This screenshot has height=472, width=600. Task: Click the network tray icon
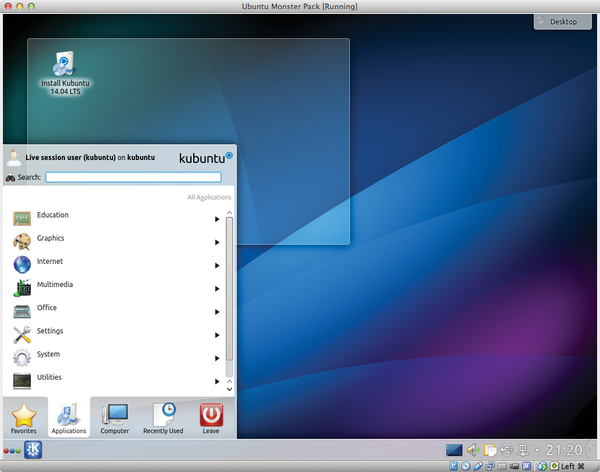[x=523, y=450]
